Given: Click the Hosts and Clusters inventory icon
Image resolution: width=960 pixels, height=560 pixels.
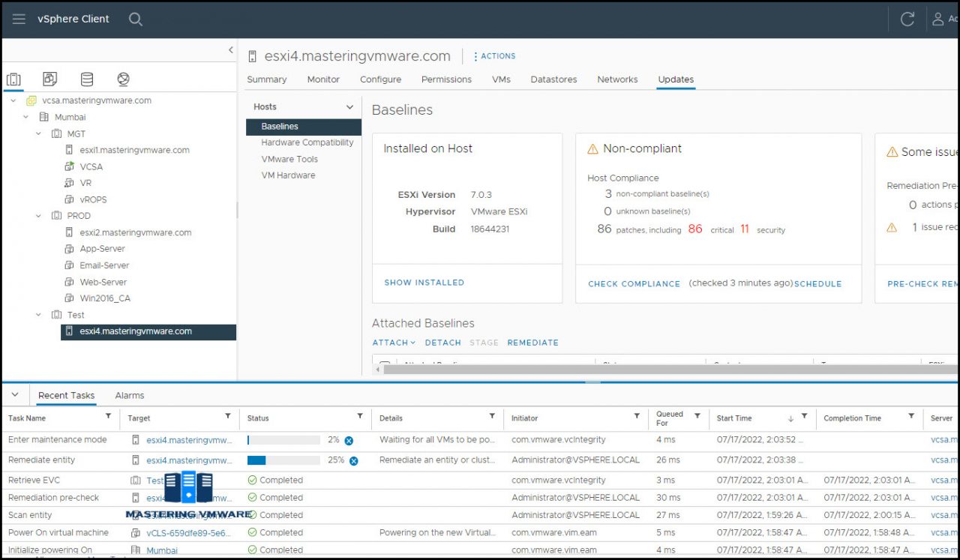Looking at the screenshot, I should [13, 79].
